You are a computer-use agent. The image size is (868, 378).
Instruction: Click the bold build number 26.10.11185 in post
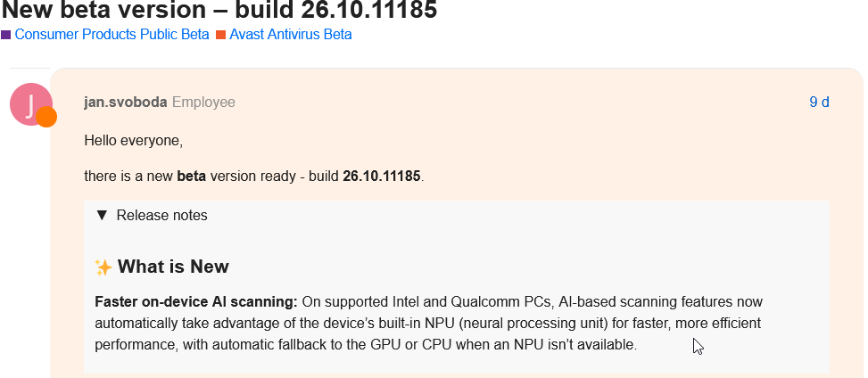pyautogui.click(x=382, y=177)
